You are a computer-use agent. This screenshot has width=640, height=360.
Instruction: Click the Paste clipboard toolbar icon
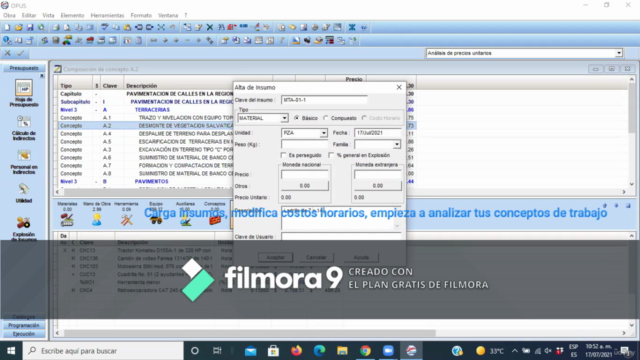click(x=127, y=27)
